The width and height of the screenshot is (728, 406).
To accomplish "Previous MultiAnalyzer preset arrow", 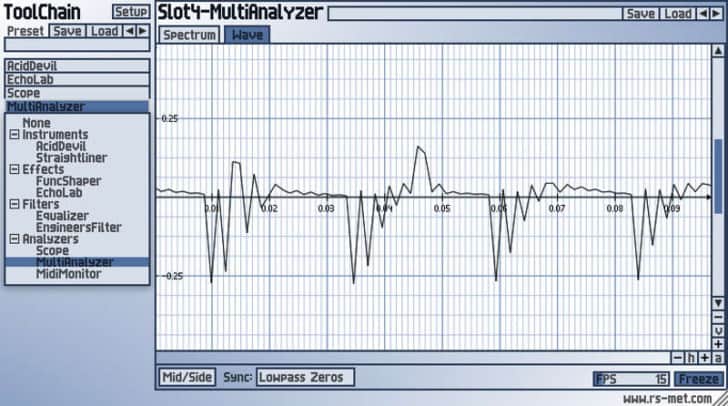I will coord(703,13).
